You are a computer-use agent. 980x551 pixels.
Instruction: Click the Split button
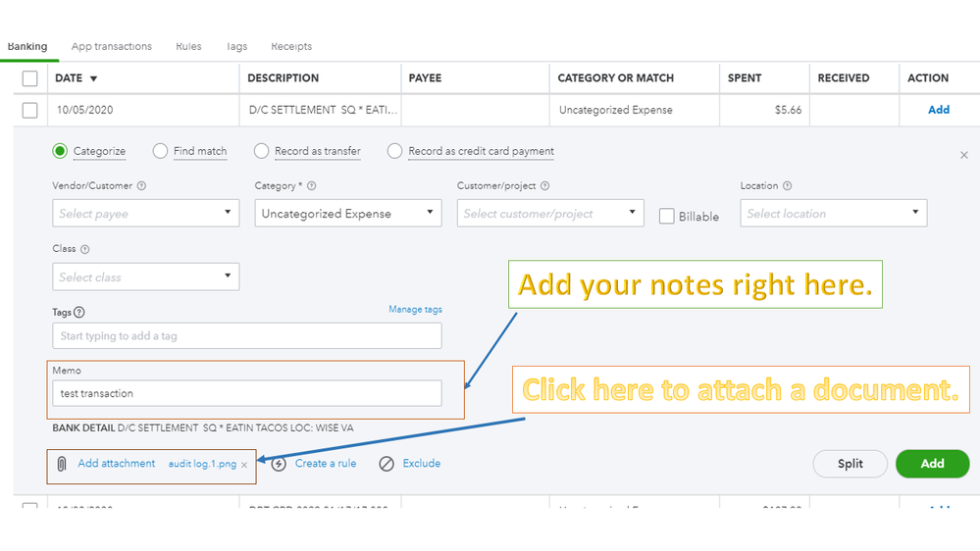coord(851,464)
